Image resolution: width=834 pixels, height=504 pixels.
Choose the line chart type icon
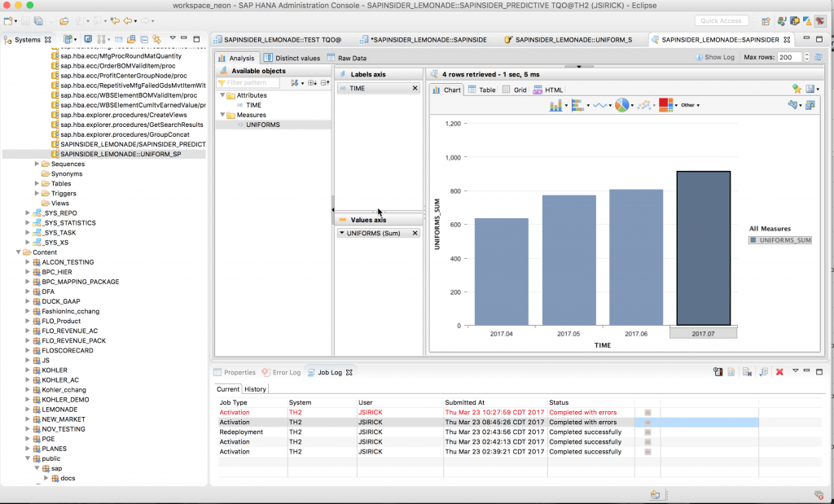[599, 105]
